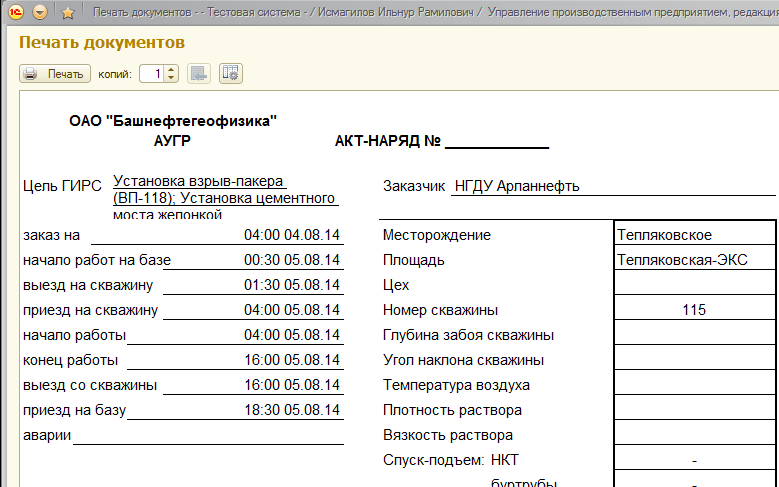Viewport: 779px width, 487px height.
Task: Click the конец работы time value
Action: click(x=292, y=360)
